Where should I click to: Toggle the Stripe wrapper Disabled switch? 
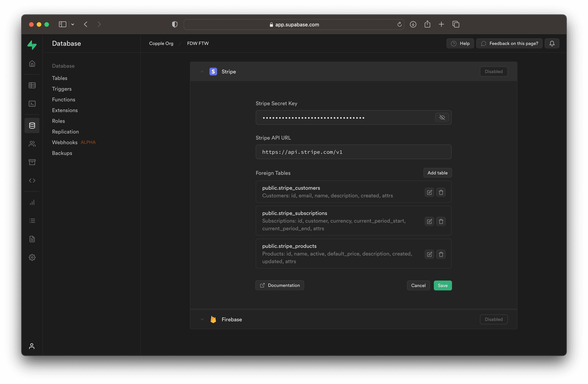coord(493,72)
